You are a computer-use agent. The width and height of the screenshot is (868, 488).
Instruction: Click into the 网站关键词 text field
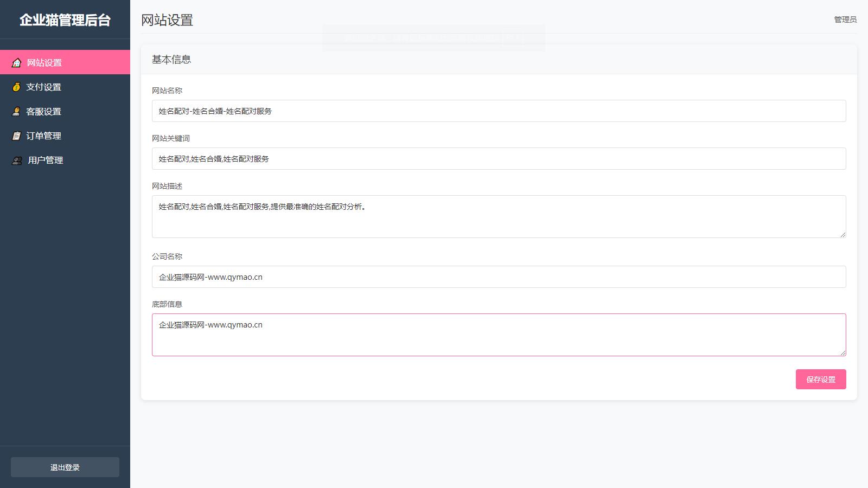[x=499, y=159]
